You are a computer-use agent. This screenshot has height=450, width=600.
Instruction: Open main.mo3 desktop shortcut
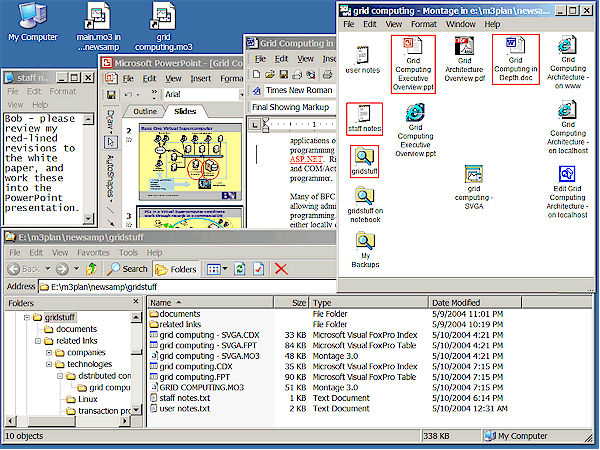point(98,26)
